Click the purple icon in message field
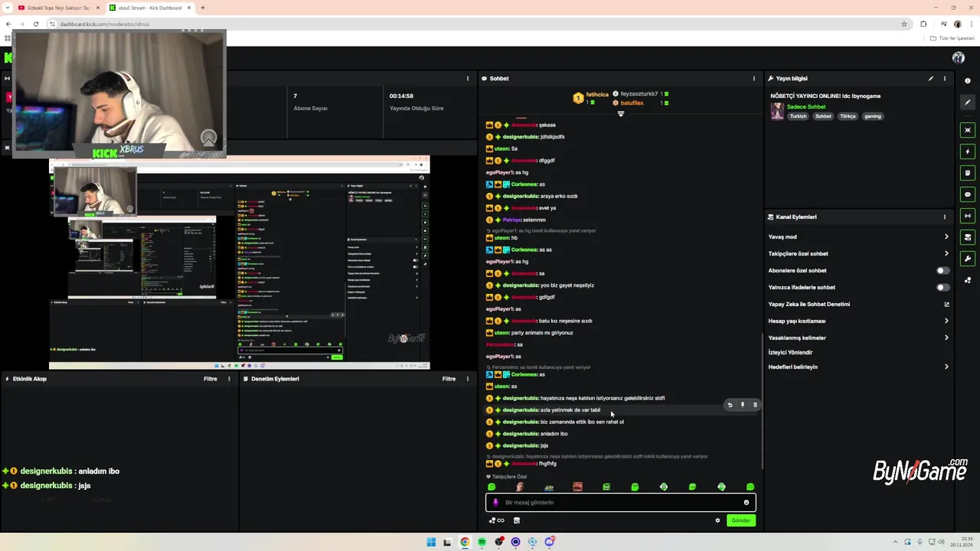The height and width of the screenshot is (551, 980). [495, 502]
